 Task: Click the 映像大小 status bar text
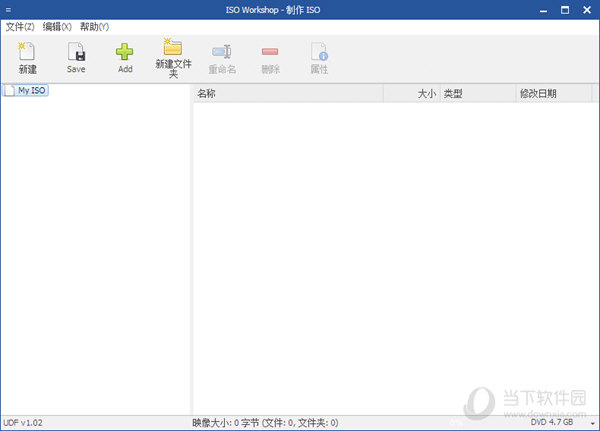click(265, 423)
